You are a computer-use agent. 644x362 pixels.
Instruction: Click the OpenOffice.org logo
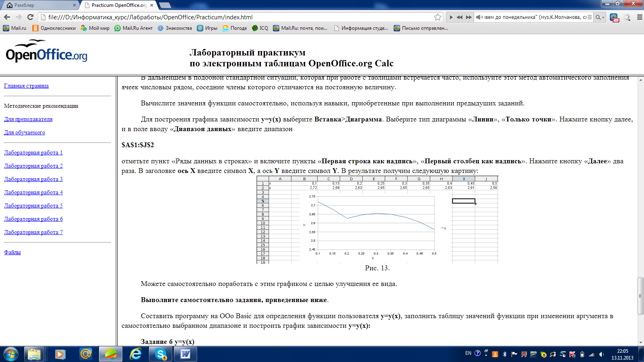point(46,51)
